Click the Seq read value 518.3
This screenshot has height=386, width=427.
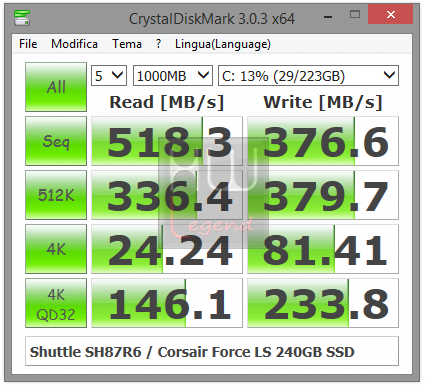(167, 141)
